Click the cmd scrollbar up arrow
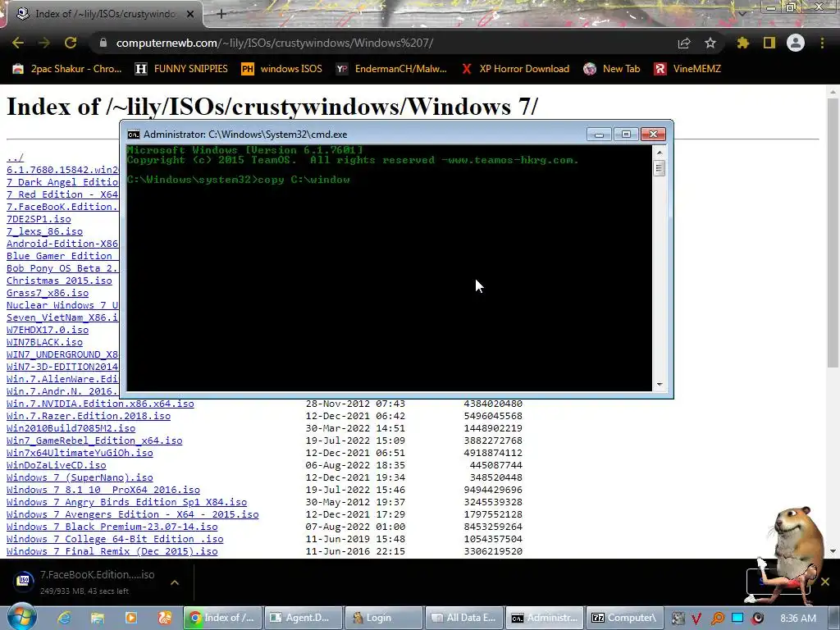The width and height of the screenshot is (840, 630). pyautogui.click(x=660, y=153)
